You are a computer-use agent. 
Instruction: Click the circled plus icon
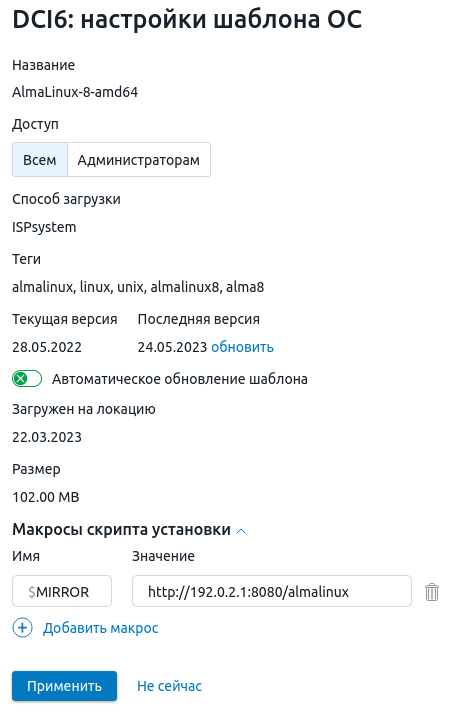[22, 628]
